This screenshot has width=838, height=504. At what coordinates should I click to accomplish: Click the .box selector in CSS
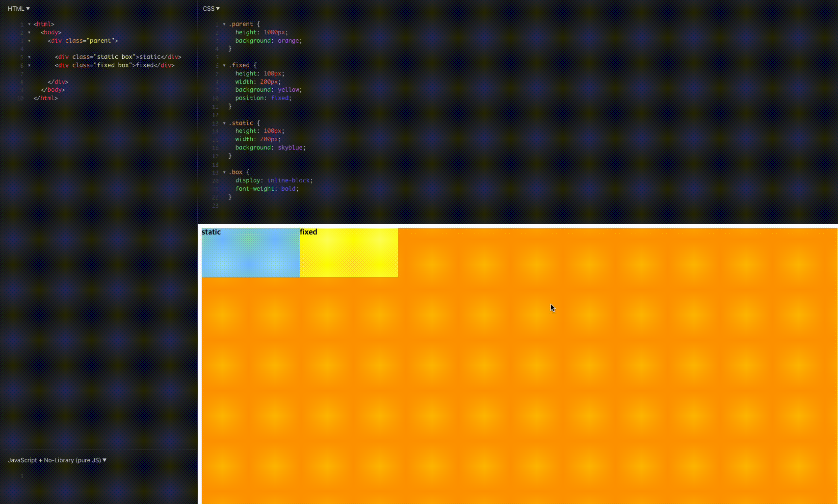pyautogui.click(x=236, y=172)
